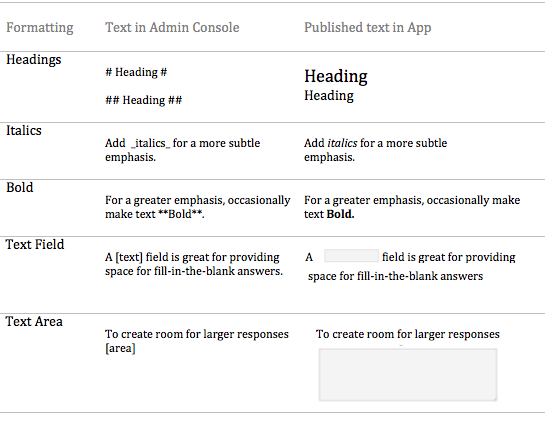The height and width of the screenshot is (422, 555).
Task: Select the Text in Admin Console header
Action: (x=172, y=27)
